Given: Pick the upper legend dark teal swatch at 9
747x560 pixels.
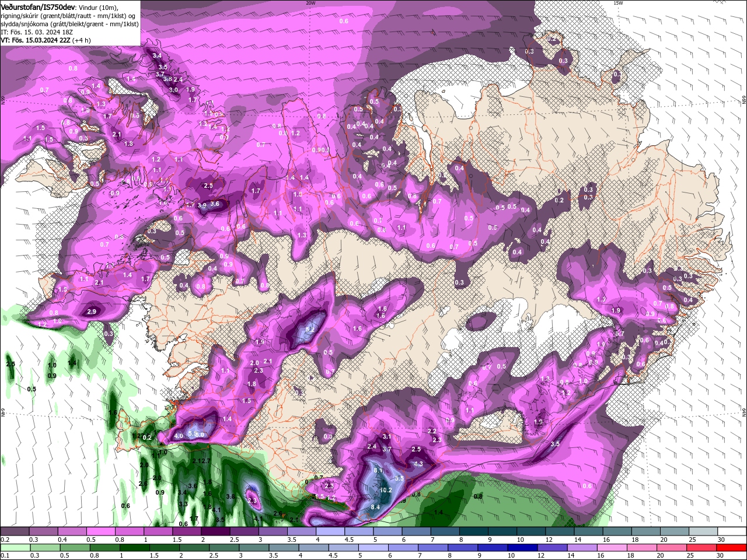Looking at the screenshot, I should [502, 531].
